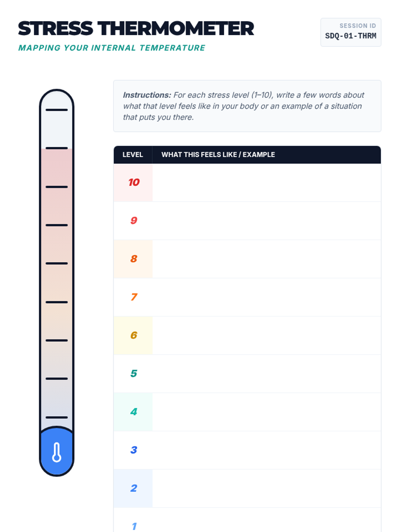The width and height of the screenshot is (399, 532).
Task: Click the level 8 description field
Action: click(x=266, y=259)
